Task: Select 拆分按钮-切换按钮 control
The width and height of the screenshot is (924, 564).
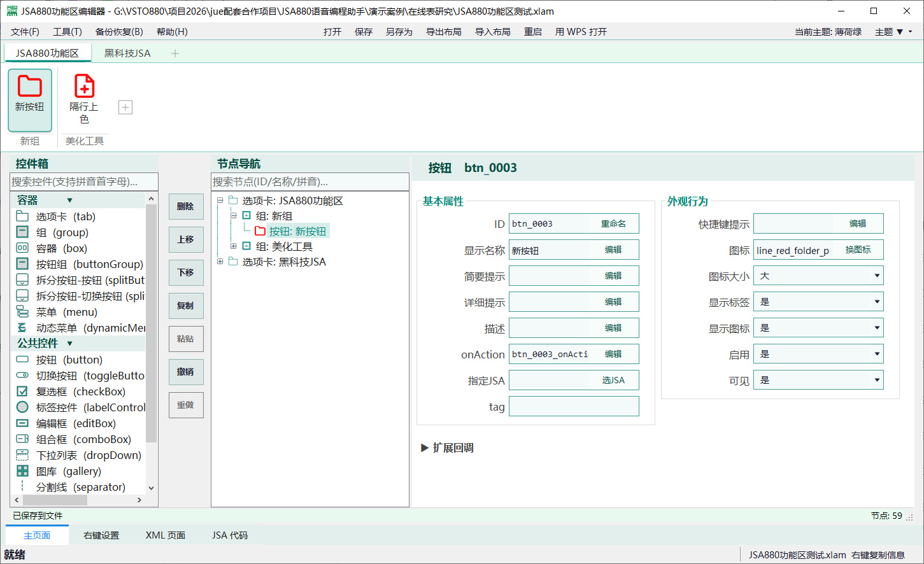Action: point(80,296)
